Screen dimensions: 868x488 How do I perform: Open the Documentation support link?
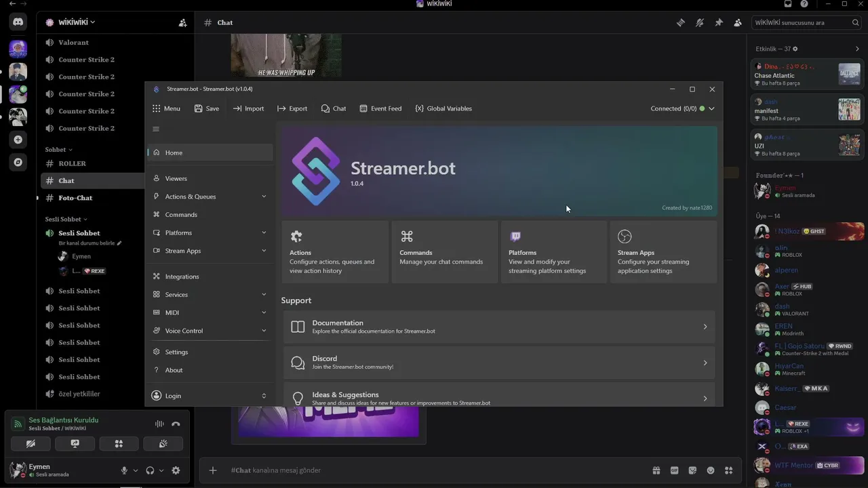499,327
